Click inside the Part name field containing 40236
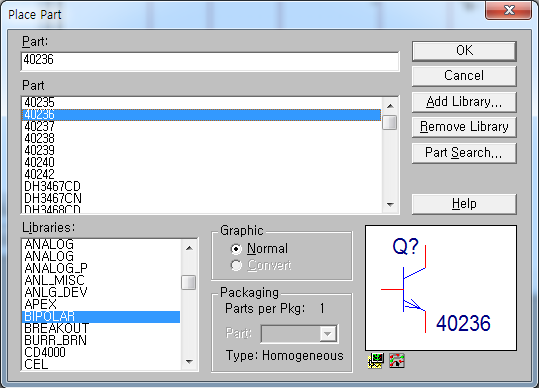This screenshot has width=539, height=388. tap(210, 61)
